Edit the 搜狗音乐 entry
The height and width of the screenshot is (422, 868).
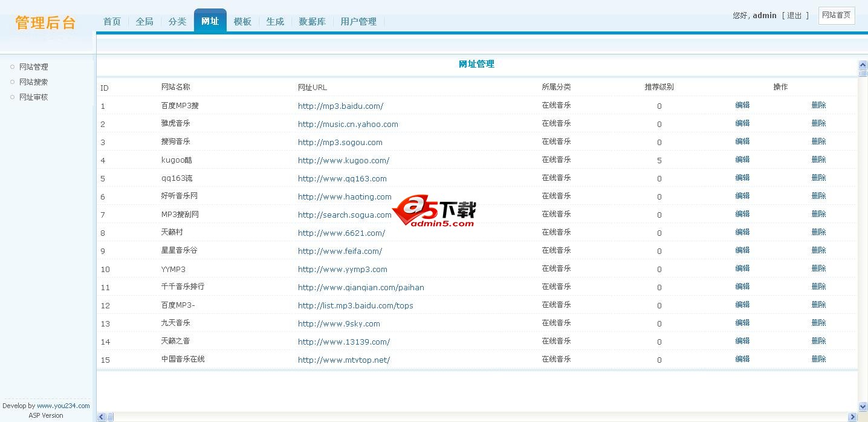[x=742, y=141]
